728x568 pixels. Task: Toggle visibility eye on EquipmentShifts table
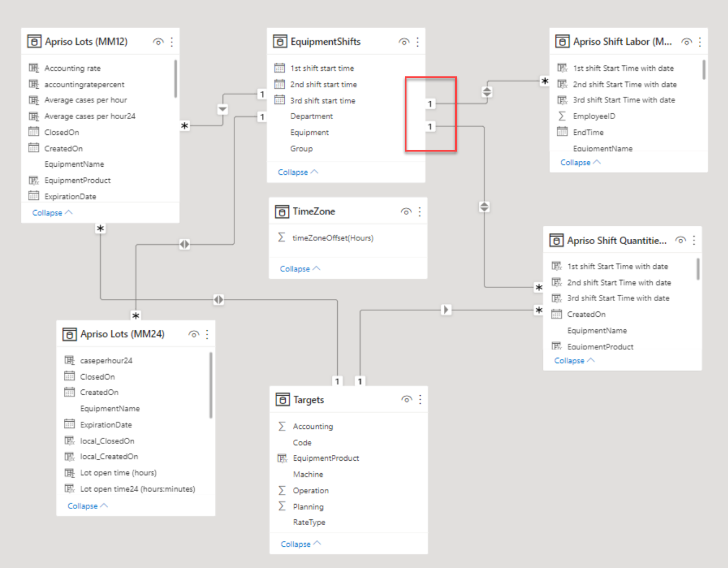(x=404, y=42)
